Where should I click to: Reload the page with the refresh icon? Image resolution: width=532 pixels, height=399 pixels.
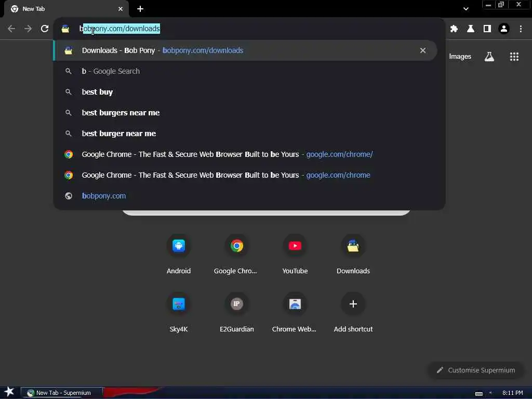pyautogui.click(x=45, y=29)
